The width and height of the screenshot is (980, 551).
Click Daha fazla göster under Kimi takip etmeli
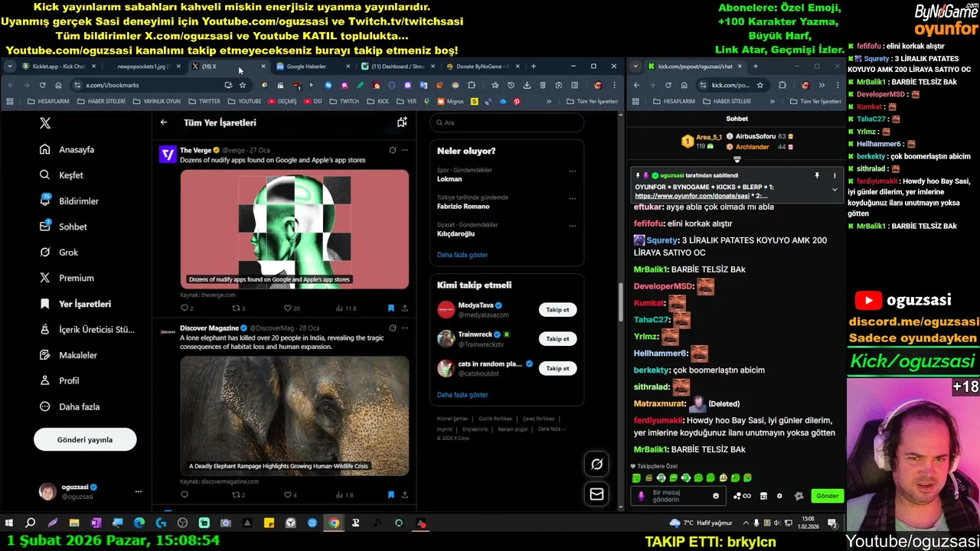tap(462, 395)
